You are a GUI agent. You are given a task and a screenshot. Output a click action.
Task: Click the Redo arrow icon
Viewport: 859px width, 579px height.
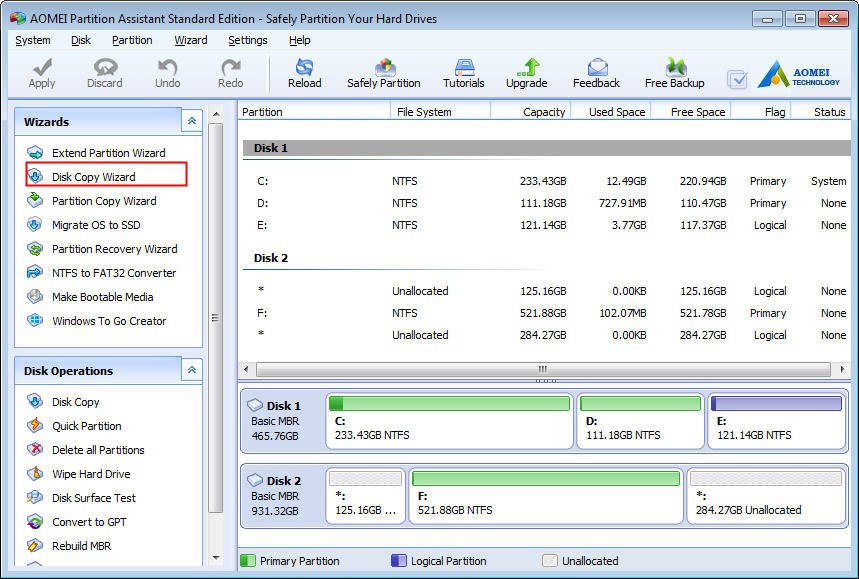point(231,67)
